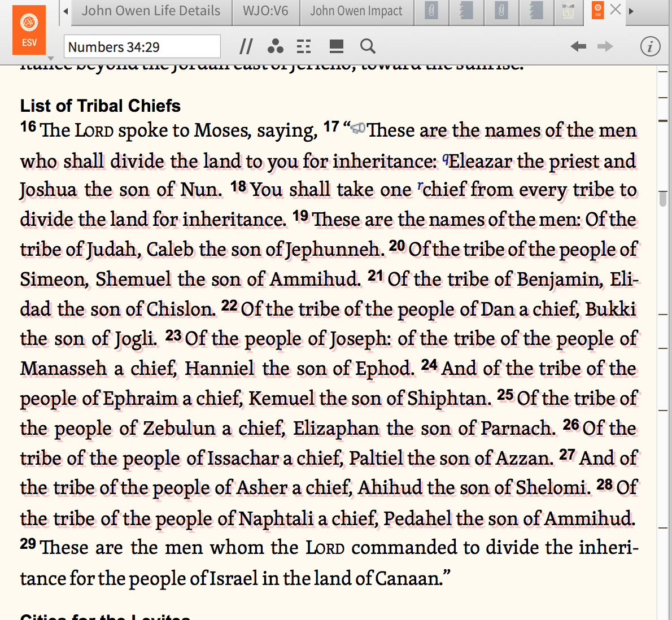Open the John Owen Impact tab

click(356, 11)
